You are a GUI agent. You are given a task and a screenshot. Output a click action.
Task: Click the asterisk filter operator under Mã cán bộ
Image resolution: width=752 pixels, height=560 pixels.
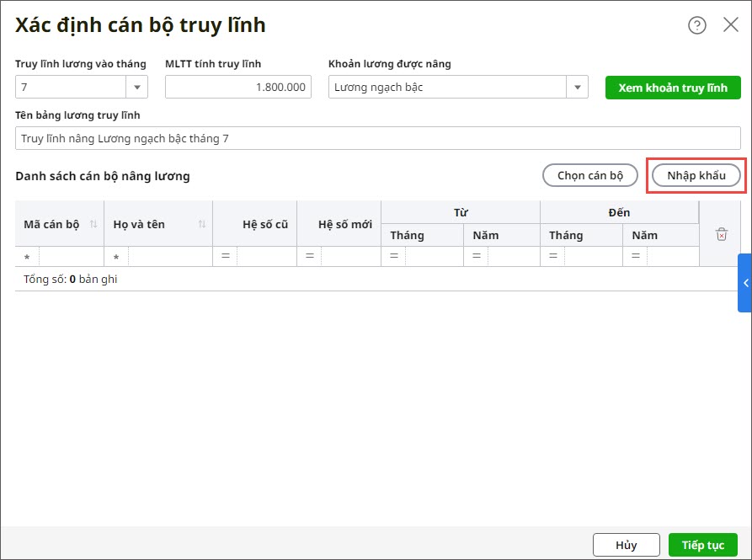[27, 257]
